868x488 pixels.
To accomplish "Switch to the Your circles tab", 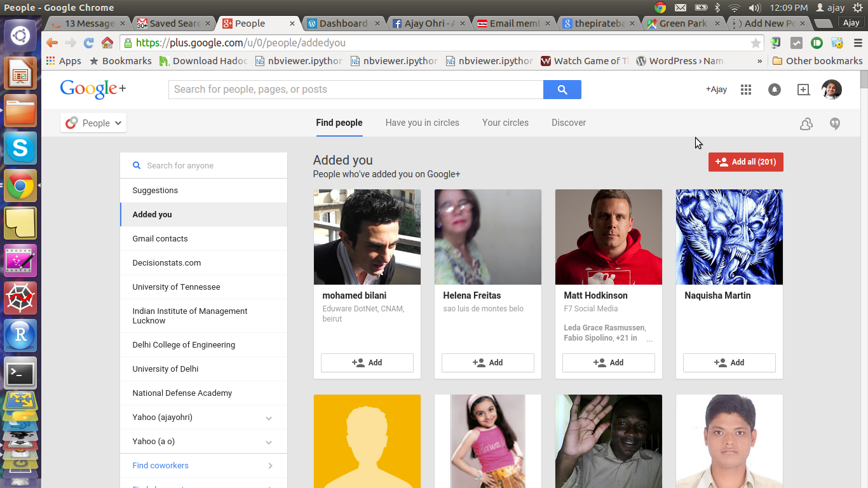I will click(505, 123).
